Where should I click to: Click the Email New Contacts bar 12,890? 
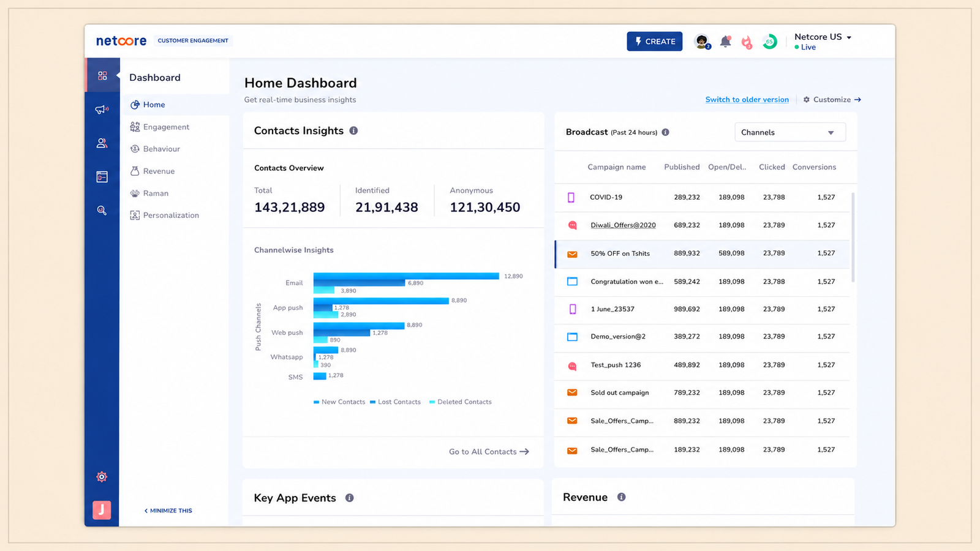click(x=406, y=276)
